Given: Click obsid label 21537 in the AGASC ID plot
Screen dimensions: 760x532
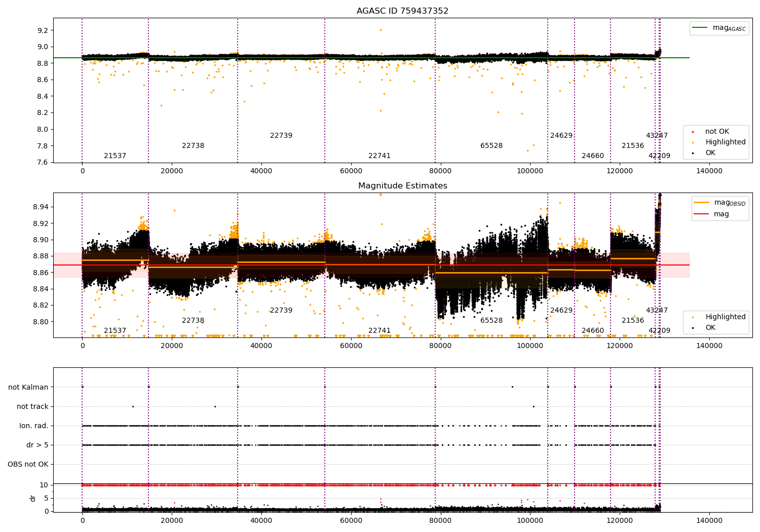Looking at the screenshot, I should point(115,156).
